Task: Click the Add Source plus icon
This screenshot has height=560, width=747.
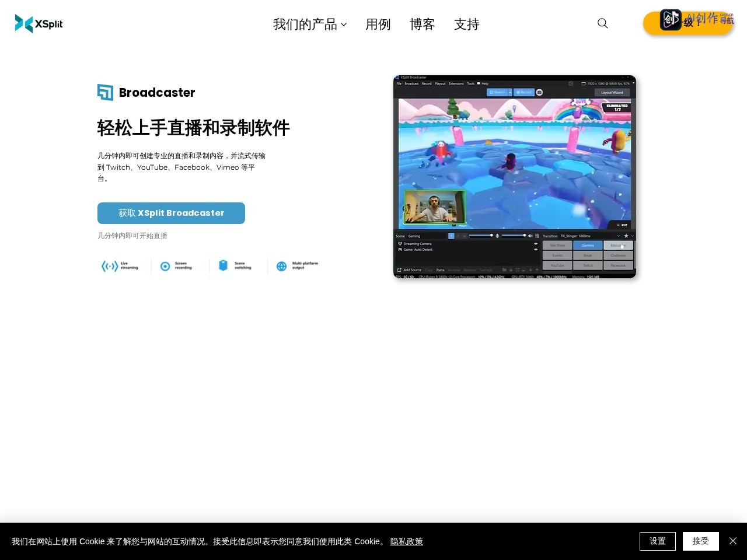Action: click(399, 270)
